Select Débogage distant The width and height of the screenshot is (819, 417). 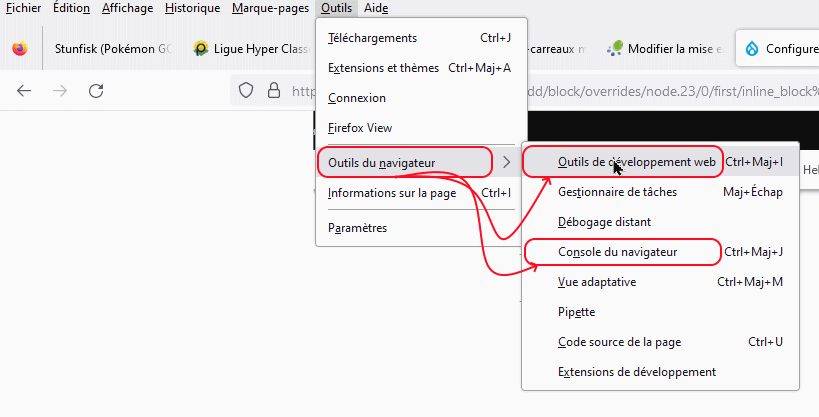pyautogui.click(x=660, y=222)
